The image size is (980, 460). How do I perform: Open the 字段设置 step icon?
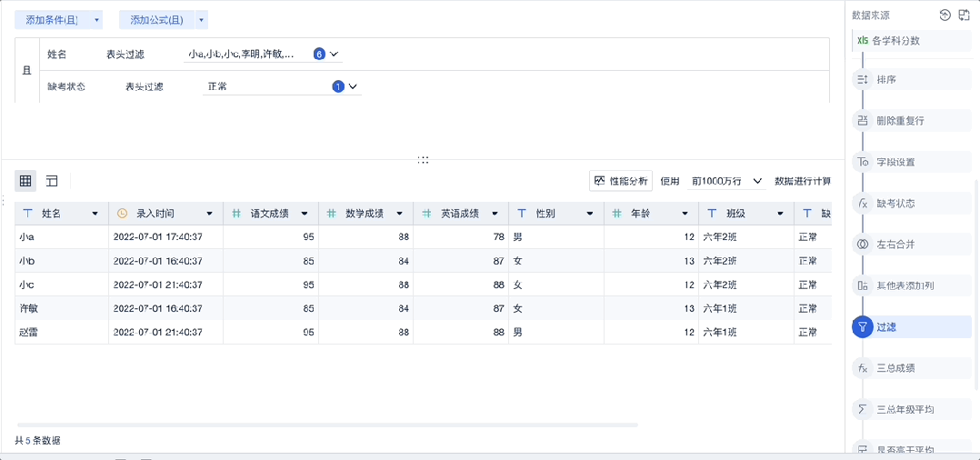862,162
